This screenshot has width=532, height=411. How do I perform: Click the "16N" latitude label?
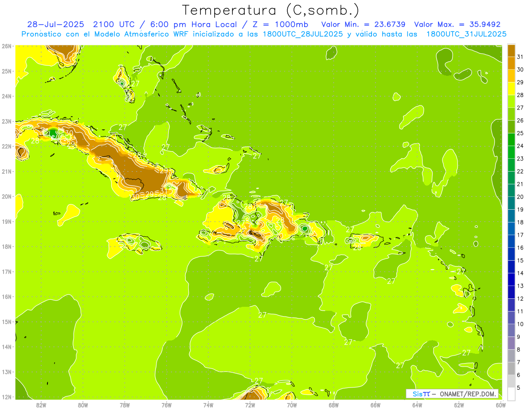[x=7, y=296]
